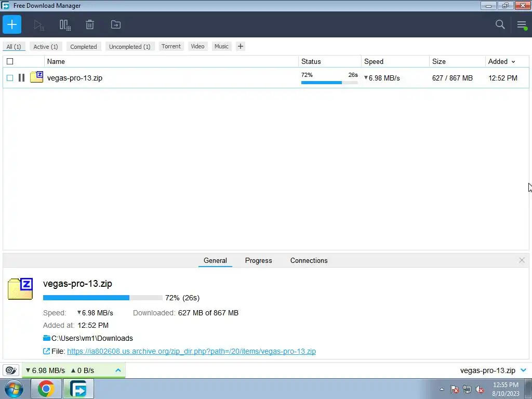The image size is (532, 399).
Task: Click the 6.98 MB/s cell in the Speed column
Action: 382,78
